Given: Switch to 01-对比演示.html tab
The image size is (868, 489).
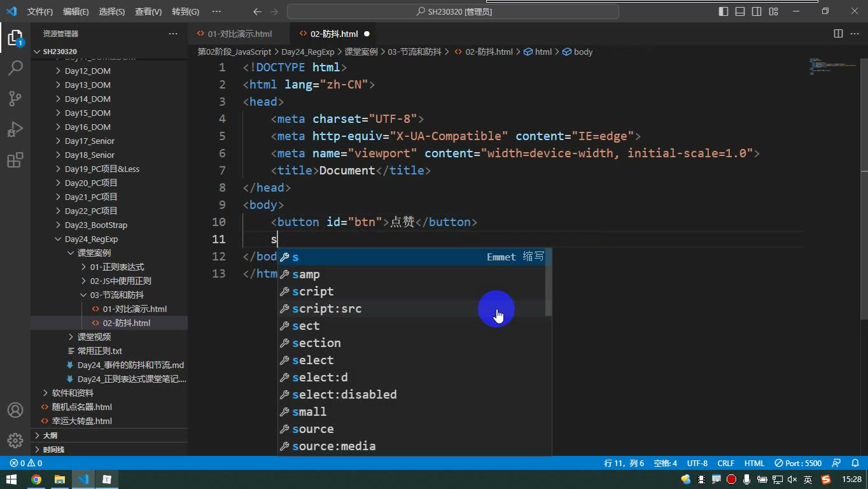Looking at the screenshot, I should pyautogui.click(x=239, y=34).
